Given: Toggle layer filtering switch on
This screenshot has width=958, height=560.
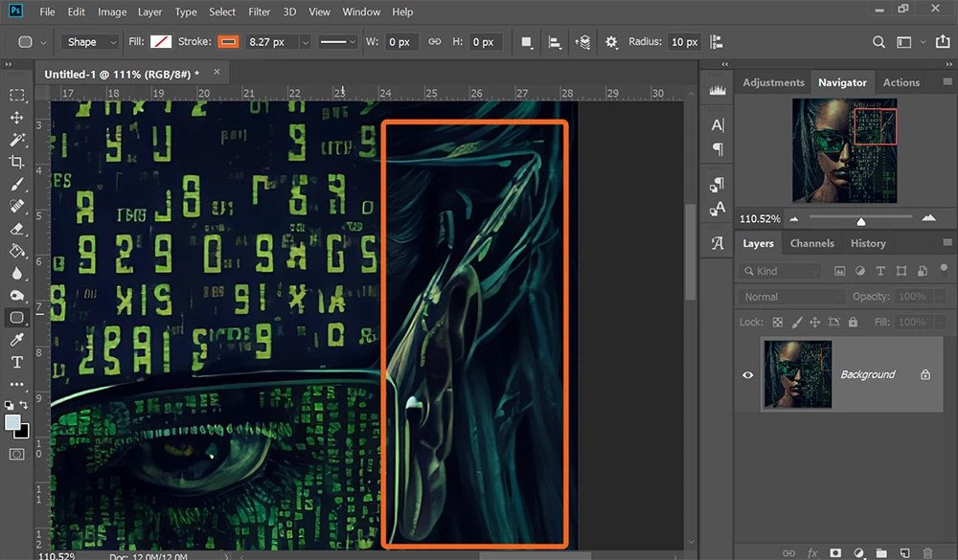Looking at the screenshot, I should tap(944, 269).
